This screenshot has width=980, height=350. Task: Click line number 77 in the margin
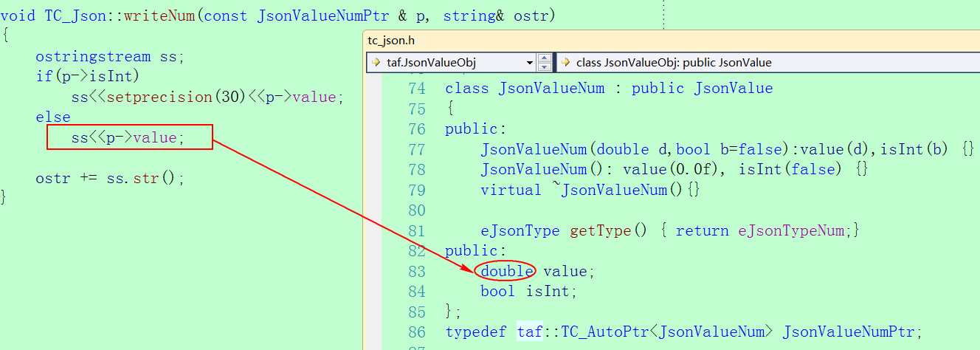pyautogui.click(x=417, y=149)
